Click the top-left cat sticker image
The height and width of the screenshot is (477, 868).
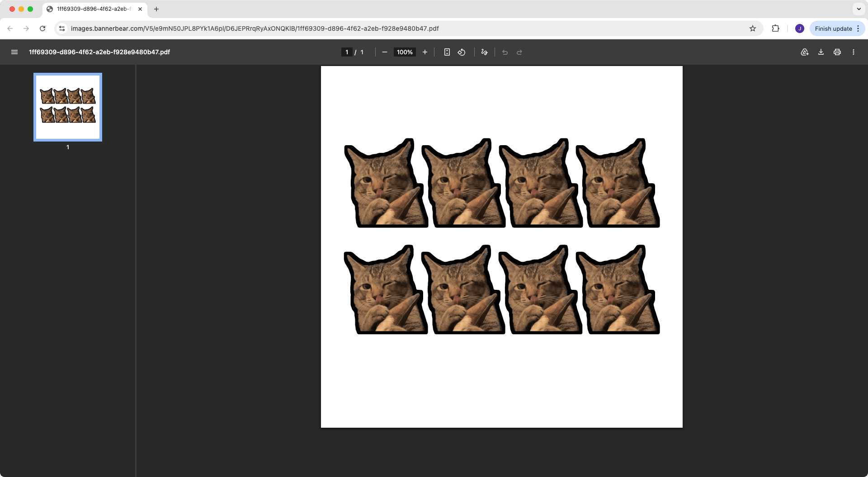pos(386,183)
